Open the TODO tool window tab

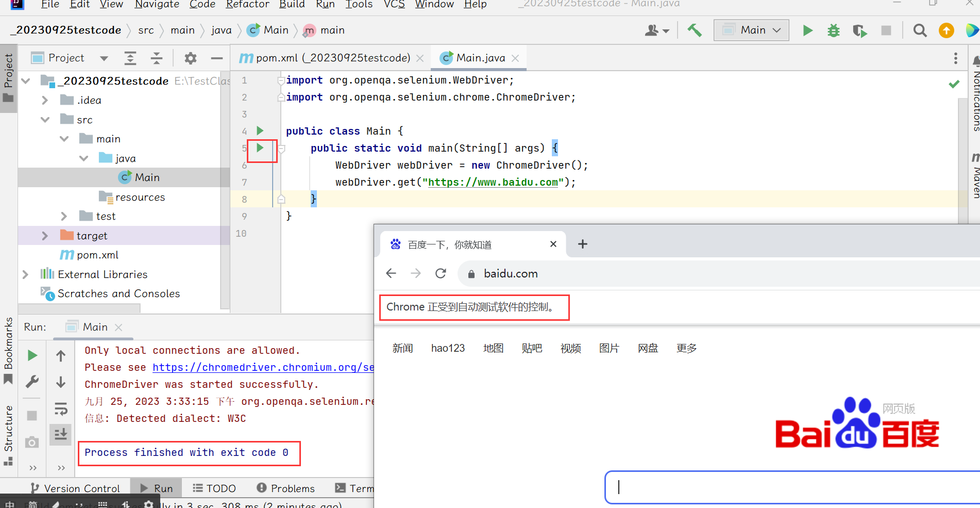pyautogui.click(x=214, y=488)
